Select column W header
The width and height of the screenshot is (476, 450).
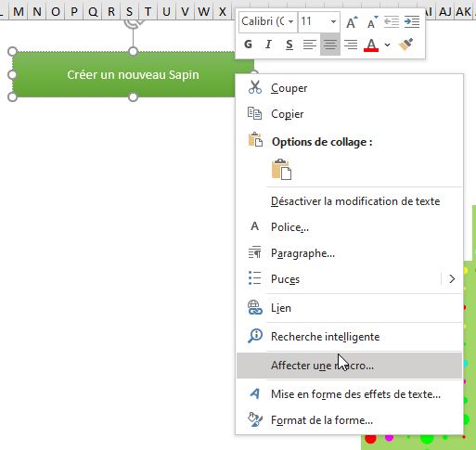[203, 12]
